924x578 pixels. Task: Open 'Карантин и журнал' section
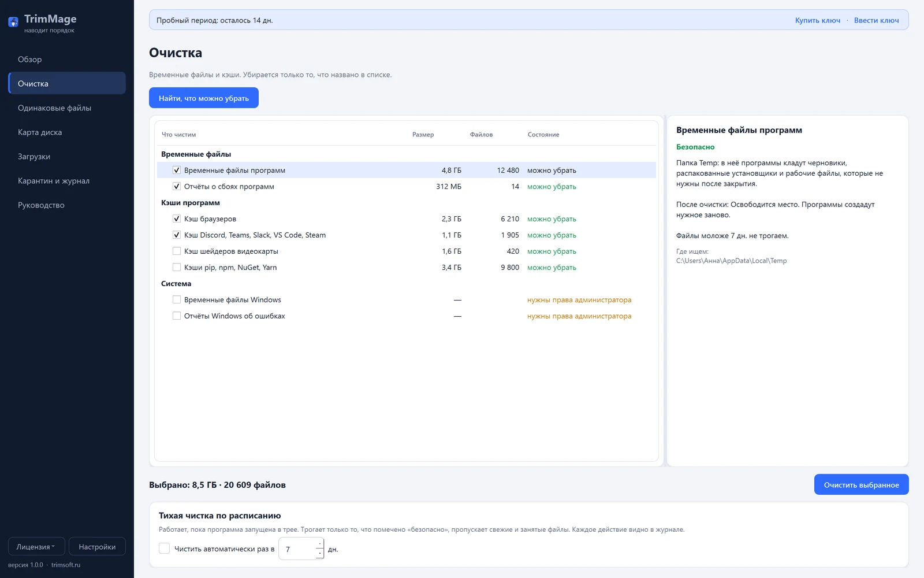[x=67, y=181]
